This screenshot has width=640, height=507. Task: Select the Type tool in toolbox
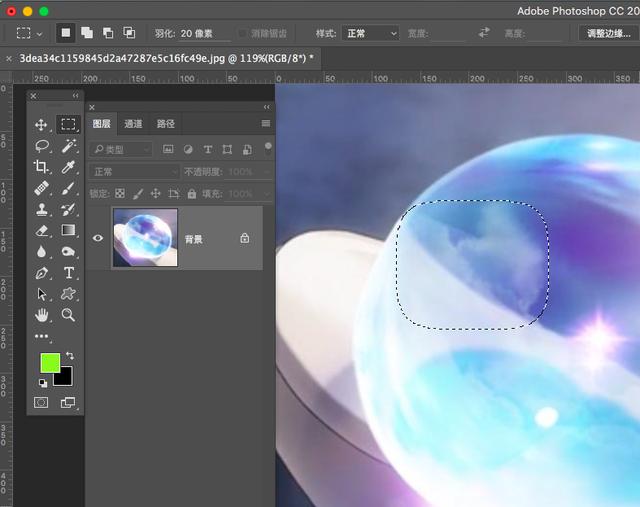coord(69,273)
